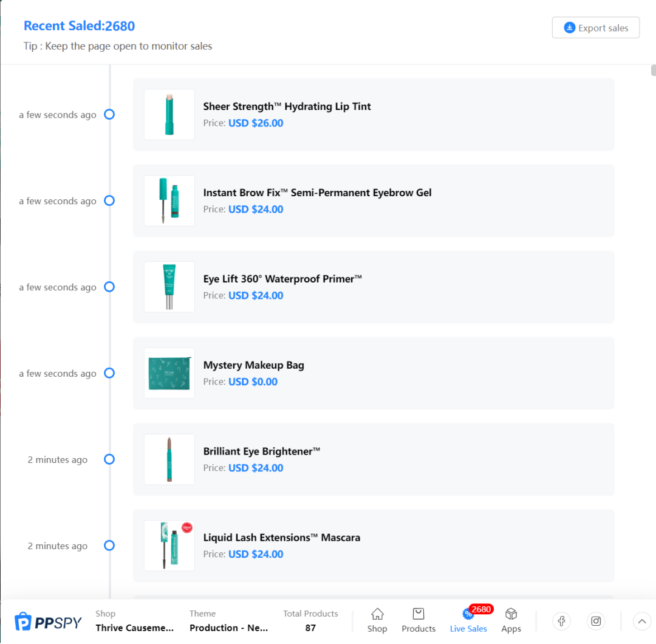Click Sheer Strength Hydrating Lip Tint title
The width and height of the screenshot is (656, 644).
(x=287, y=106)
